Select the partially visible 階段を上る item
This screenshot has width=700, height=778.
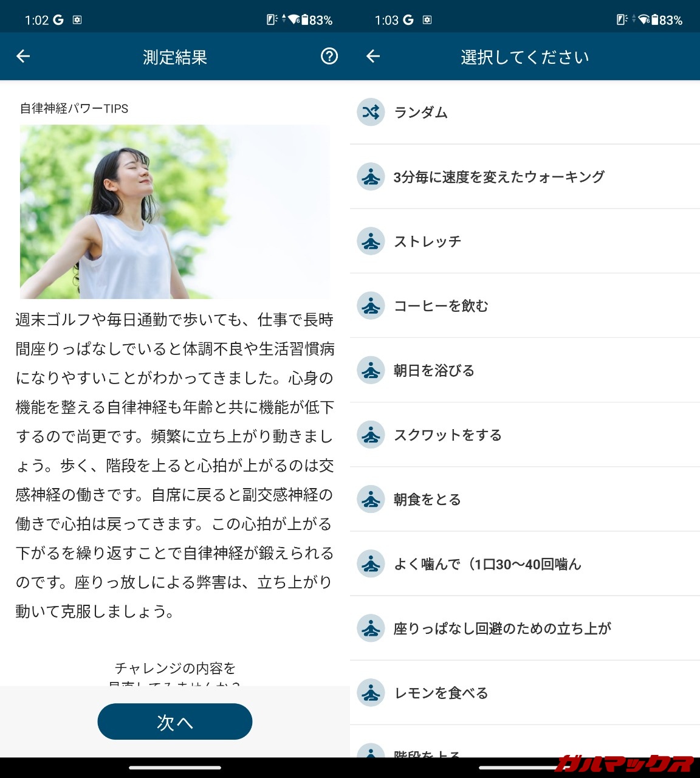tap(427, 752)
